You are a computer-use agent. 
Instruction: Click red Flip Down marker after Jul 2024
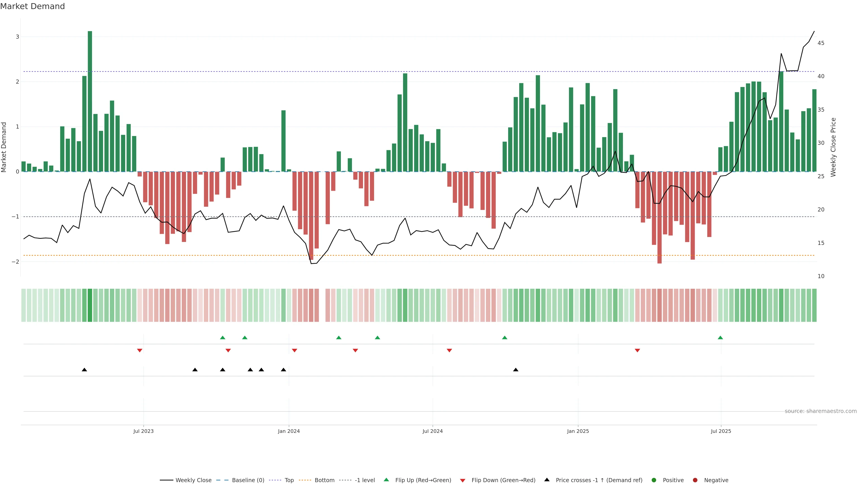tap(449, 351)
